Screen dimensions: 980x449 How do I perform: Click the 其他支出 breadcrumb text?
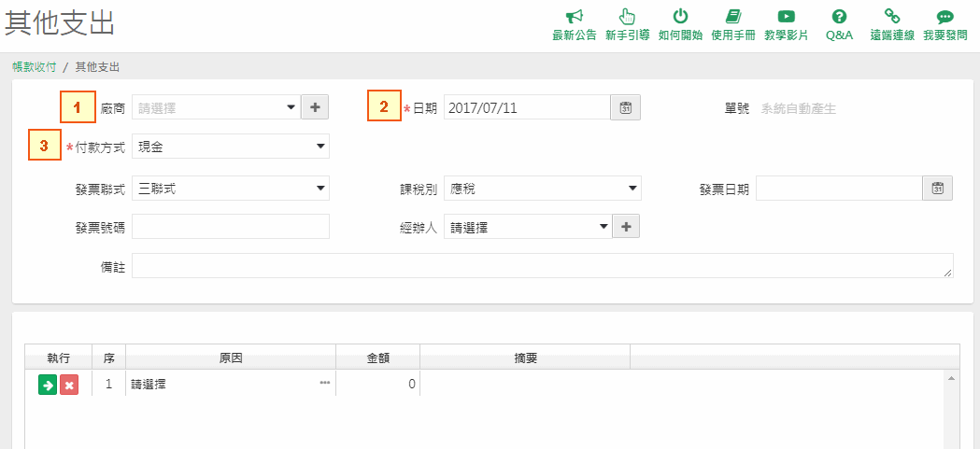[x=97, y=67]
